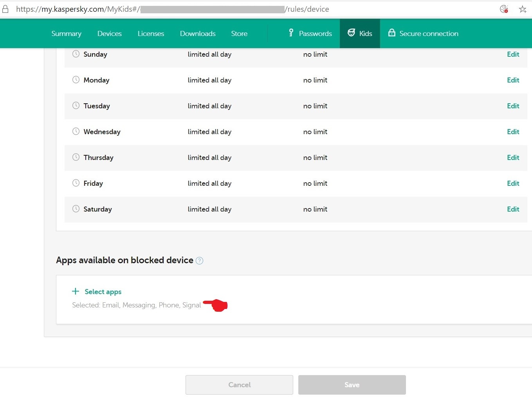
Task: Select the Sunday row label
Action: (x=95, y=54)
